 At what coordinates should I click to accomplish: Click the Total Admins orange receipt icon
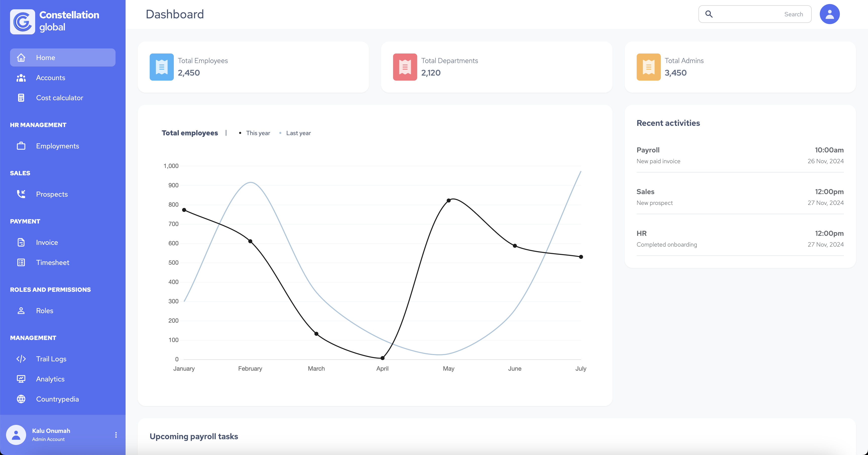tap(648, 67)
